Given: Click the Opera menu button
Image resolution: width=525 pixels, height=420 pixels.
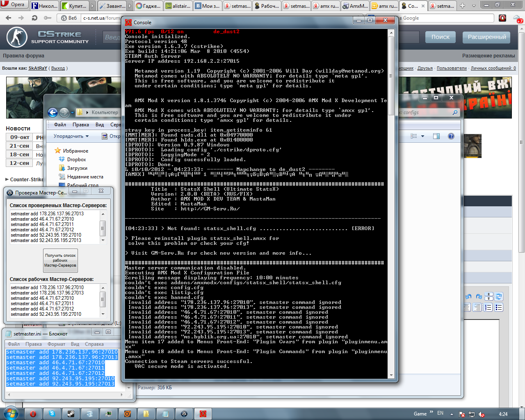Looking at the screenshot, I should pyautogui.click(x=14, y=5).
